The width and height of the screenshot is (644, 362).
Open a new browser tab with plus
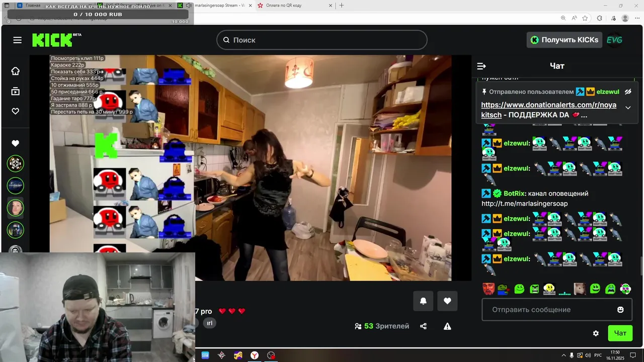(x=342, y=5)
